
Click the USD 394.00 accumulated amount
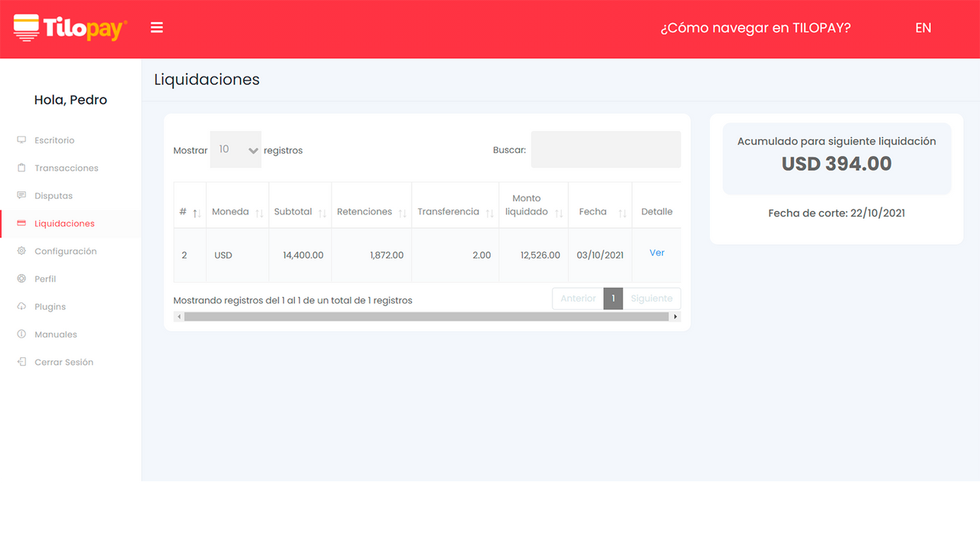pos(837,164)
